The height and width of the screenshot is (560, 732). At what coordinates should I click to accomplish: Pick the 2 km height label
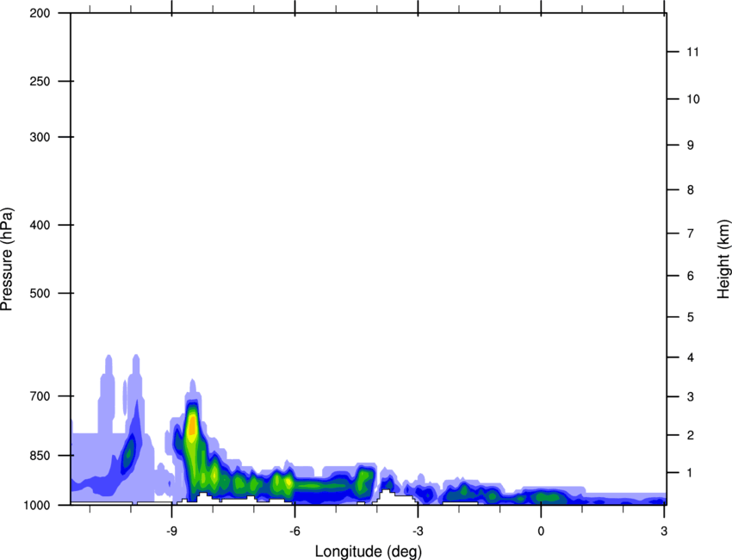pyautogui.click(x=691, y=435)
